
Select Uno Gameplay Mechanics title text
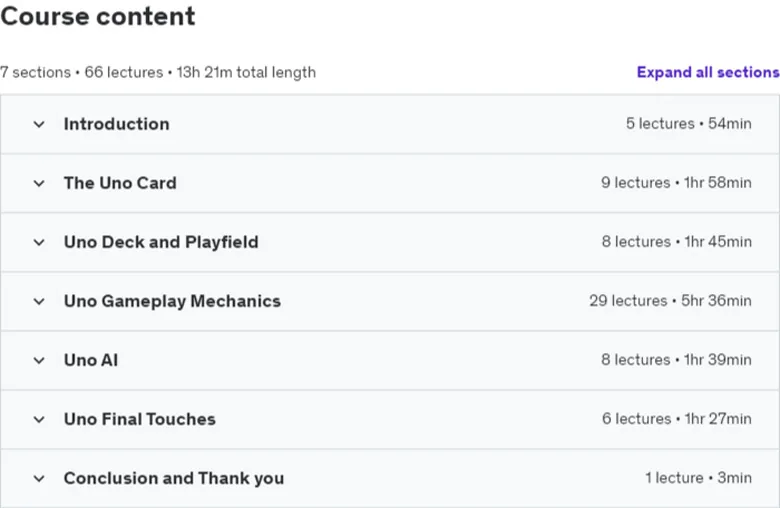(172, 301)
